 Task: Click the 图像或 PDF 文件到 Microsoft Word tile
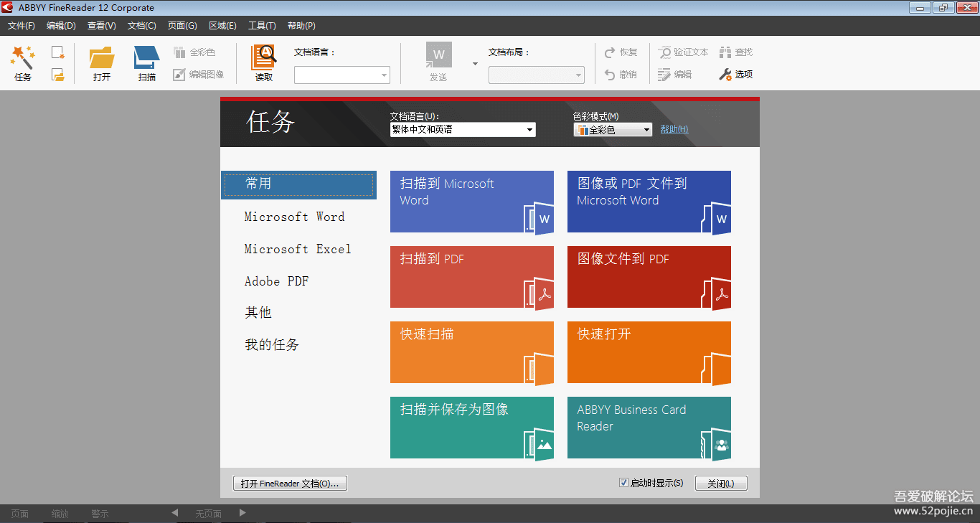tap(649, 202)
